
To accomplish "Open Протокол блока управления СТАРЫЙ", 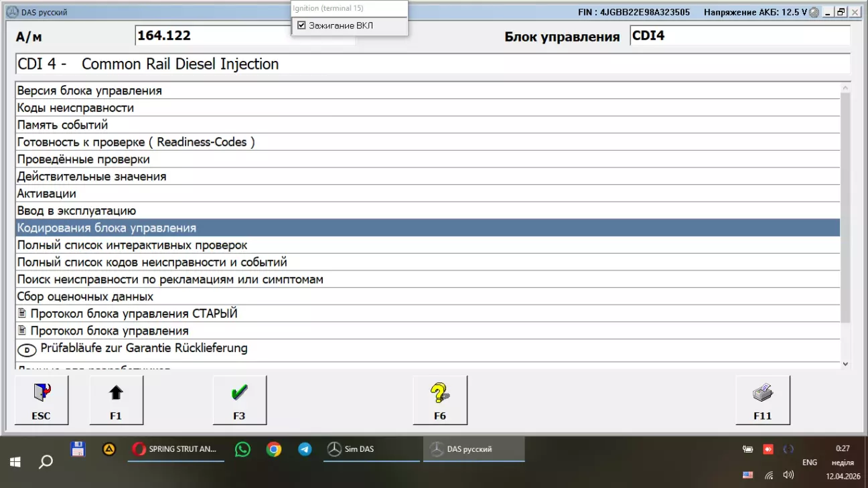I will (134, 313).
